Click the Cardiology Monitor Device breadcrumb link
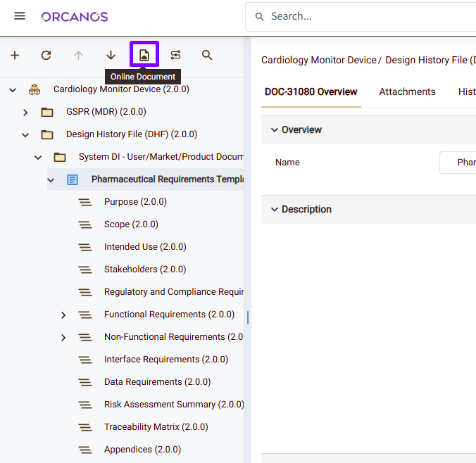Screen dimensions: 476x463 (319, 60)
